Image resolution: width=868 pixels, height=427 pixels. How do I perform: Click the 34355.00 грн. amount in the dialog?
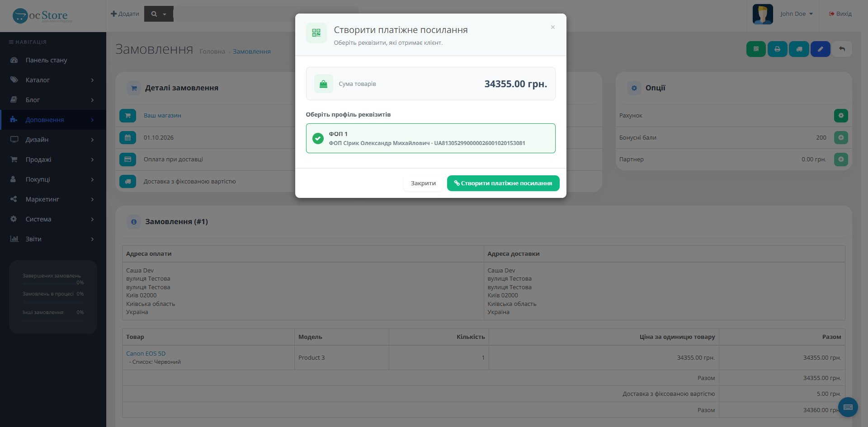point(516,84)
